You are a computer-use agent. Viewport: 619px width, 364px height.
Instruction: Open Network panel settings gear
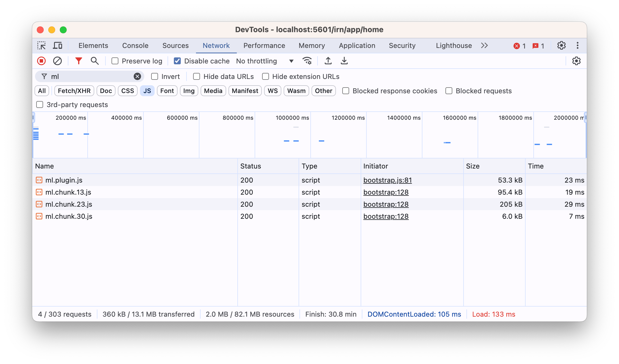point(576,61)
